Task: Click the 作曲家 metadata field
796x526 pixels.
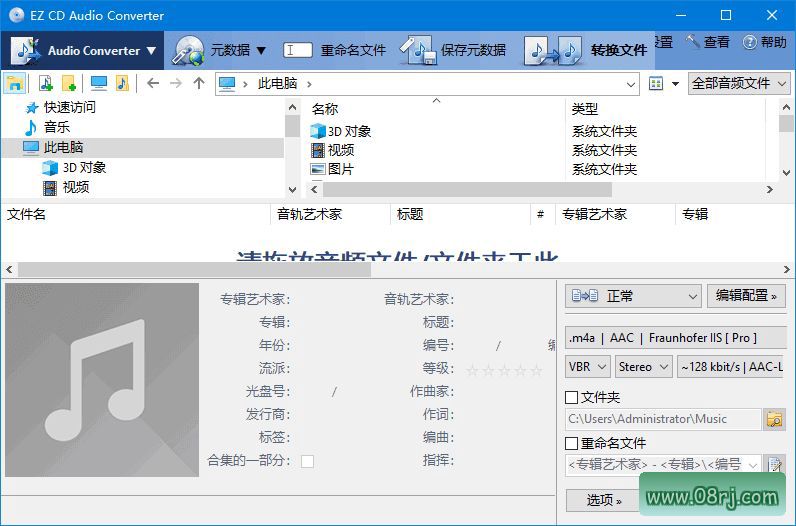Action: click(x=503, y=391)
